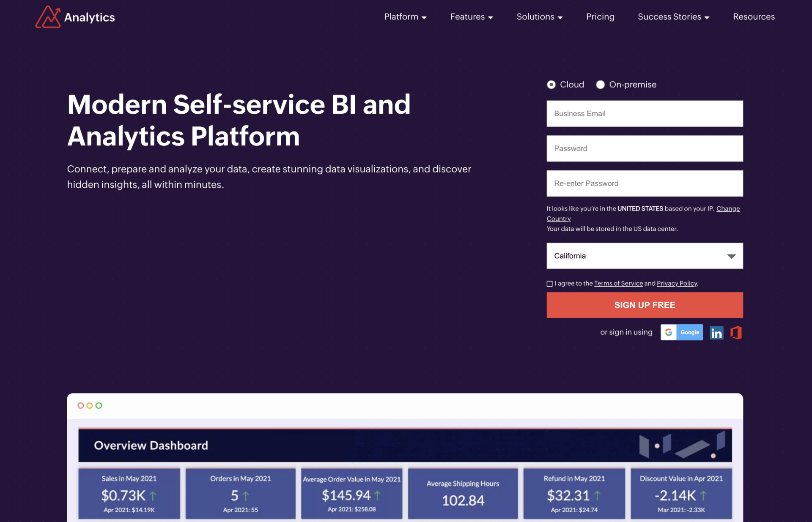Click into the Business Email field

645,113
